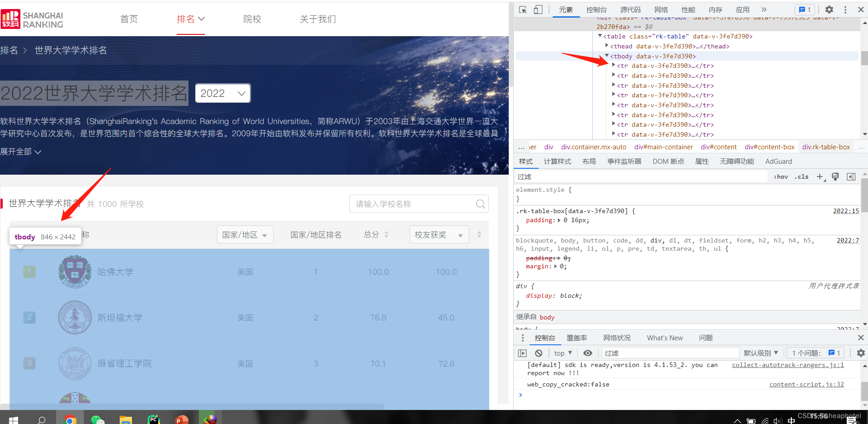Click the toggle rendering emulations brush icon

[835, 177]
